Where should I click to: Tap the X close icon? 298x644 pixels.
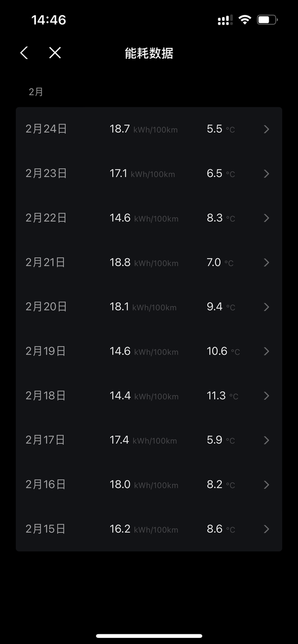[x=54, y=53]
